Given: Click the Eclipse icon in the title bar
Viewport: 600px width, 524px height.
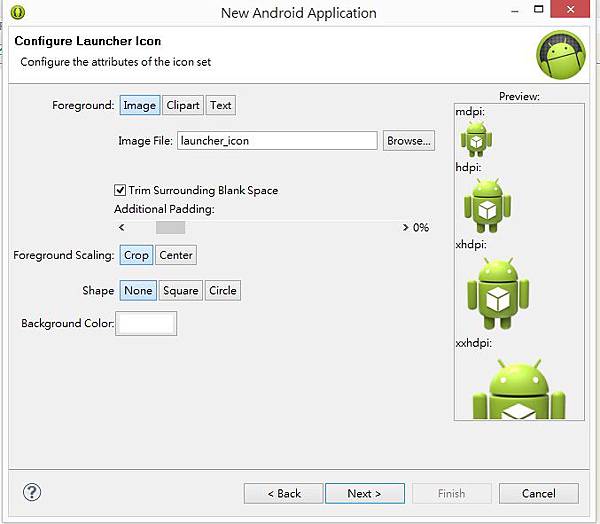Looking at the screenshot, I should pyautogui.click(x=18, y=12).
